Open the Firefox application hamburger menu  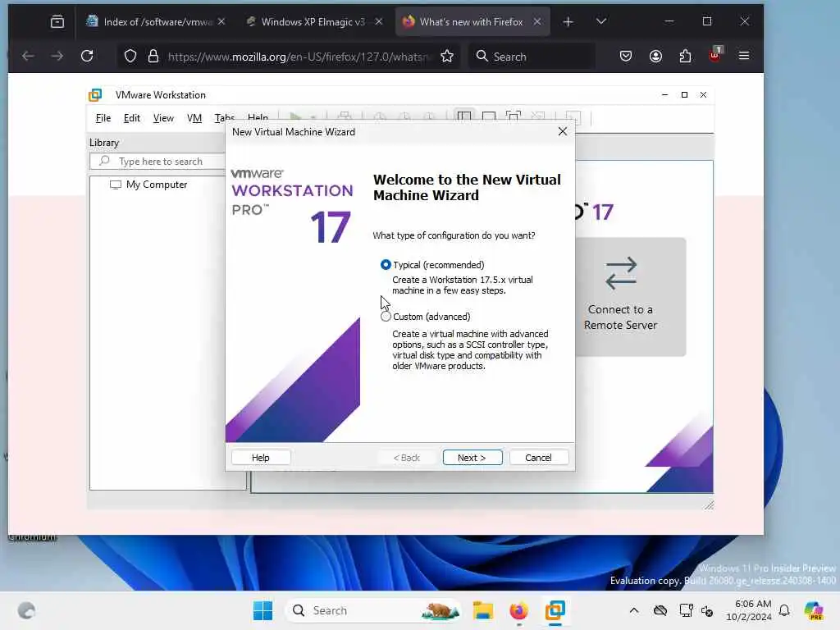[744, 56]
